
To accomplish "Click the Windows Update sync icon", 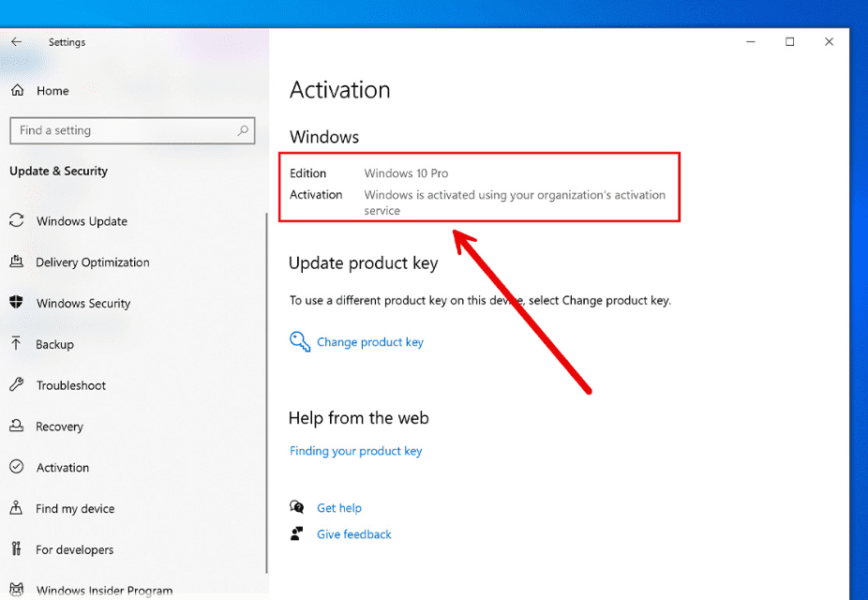I will [x=16, y=221].
